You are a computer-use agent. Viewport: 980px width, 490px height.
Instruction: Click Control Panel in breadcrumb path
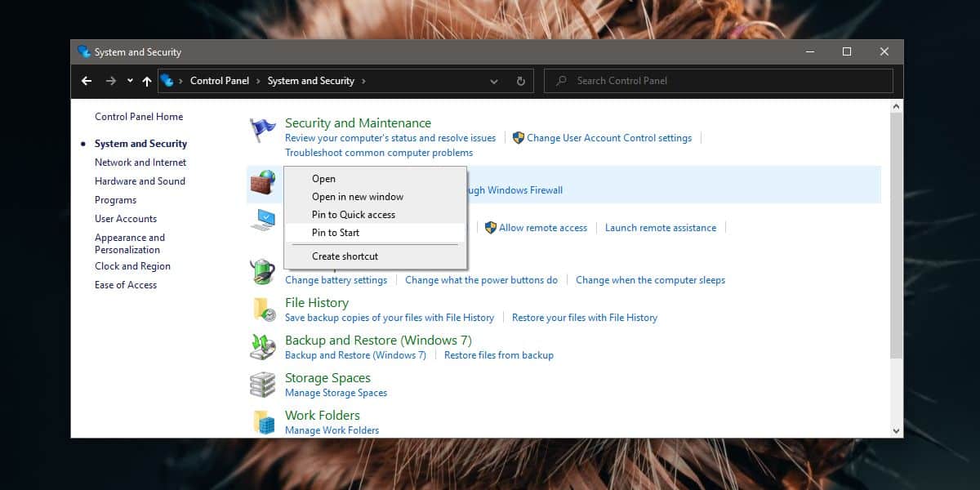click(220, 81)
